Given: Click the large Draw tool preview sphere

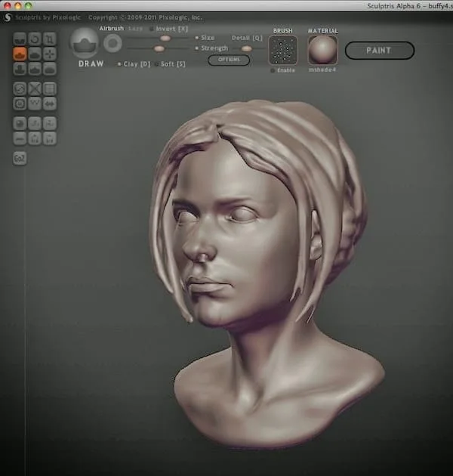Looking at the screenshot, I should (x=85, y=43).
